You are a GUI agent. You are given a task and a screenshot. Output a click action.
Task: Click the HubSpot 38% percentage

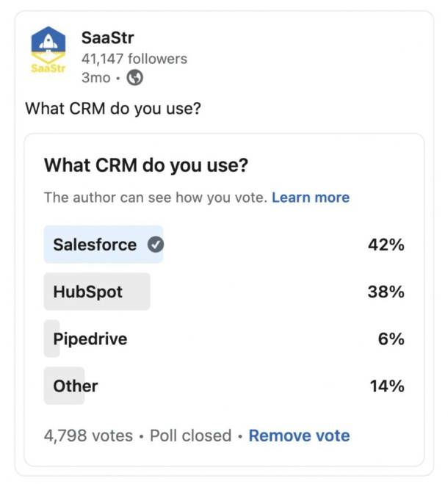[386, 292]
